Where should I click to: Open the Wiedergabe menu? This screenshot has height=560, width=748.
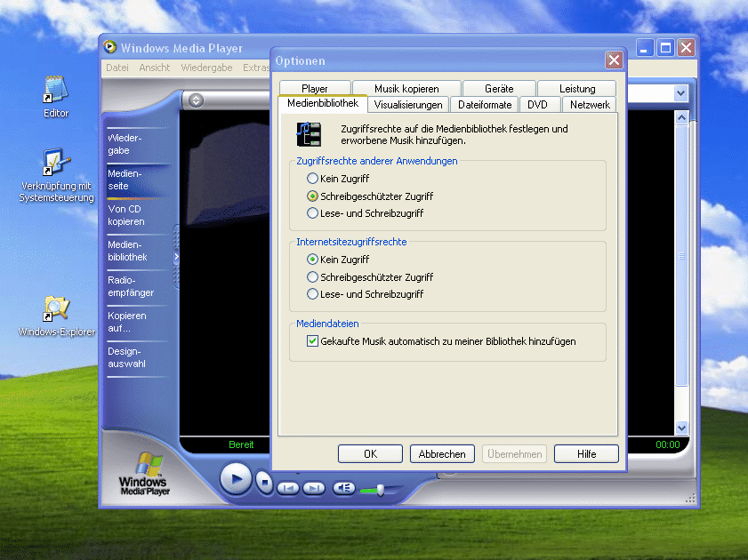click(x=206, y=68)
